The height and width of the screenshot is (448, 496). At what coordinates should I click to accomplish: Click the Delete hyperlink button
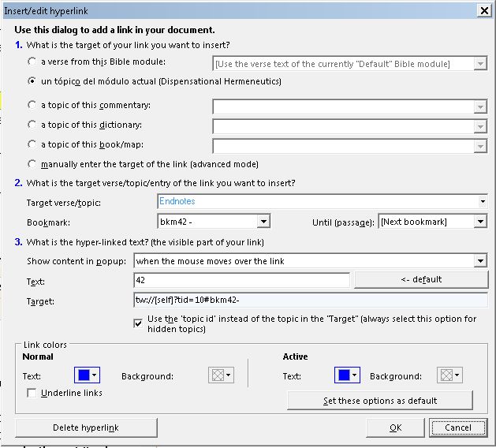[86, 427]
